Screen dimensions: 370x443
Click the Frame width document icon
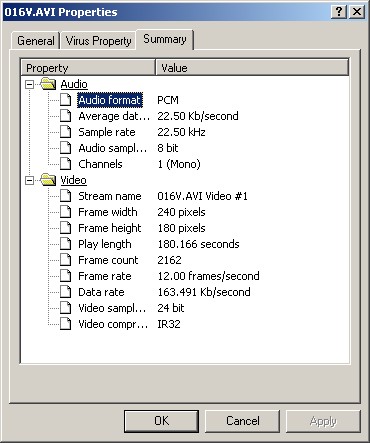pos(66,212)
